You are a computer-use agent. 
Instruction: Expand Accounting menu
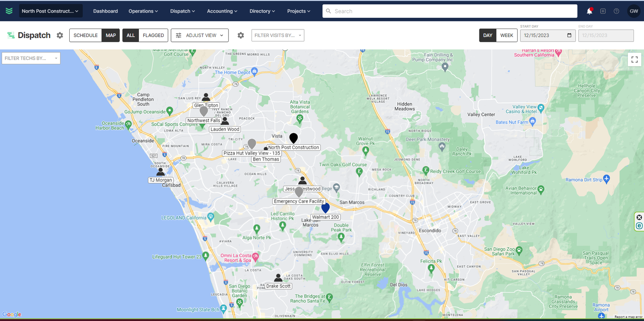222,11
